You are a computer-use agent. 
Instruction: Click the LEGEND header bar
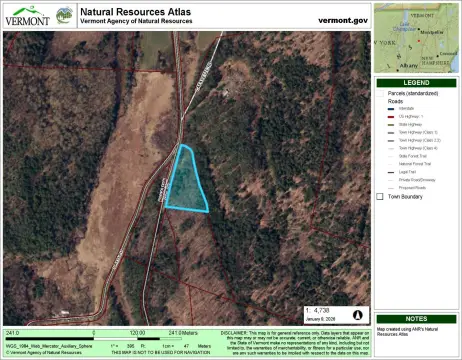pyautogui.click(x=416, y=83)
